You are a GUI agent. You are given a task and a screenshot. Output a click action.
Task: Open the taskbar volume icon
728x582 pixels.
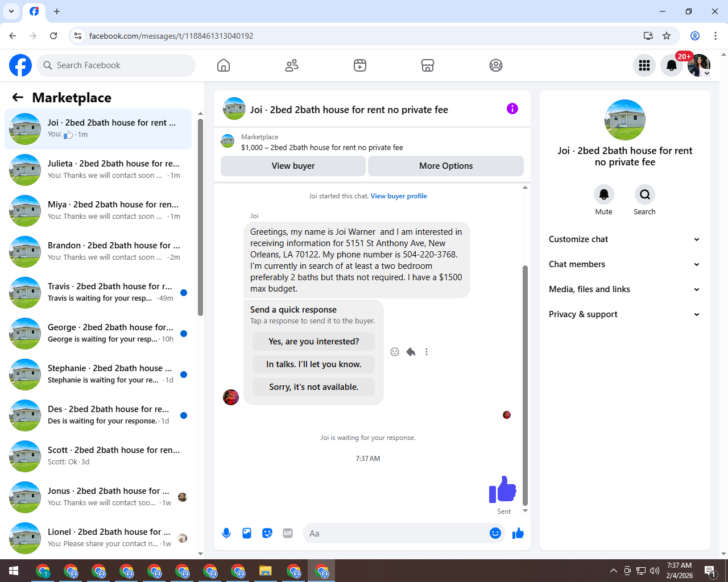(655, 571)
